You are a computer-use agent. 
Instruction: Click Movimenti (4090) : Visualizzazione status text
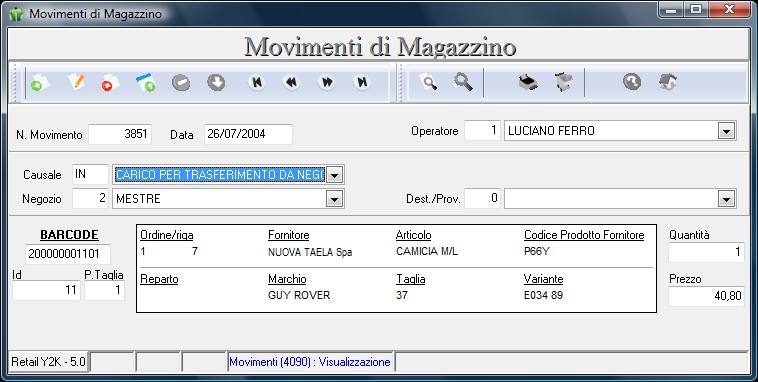tap(310, 362)
